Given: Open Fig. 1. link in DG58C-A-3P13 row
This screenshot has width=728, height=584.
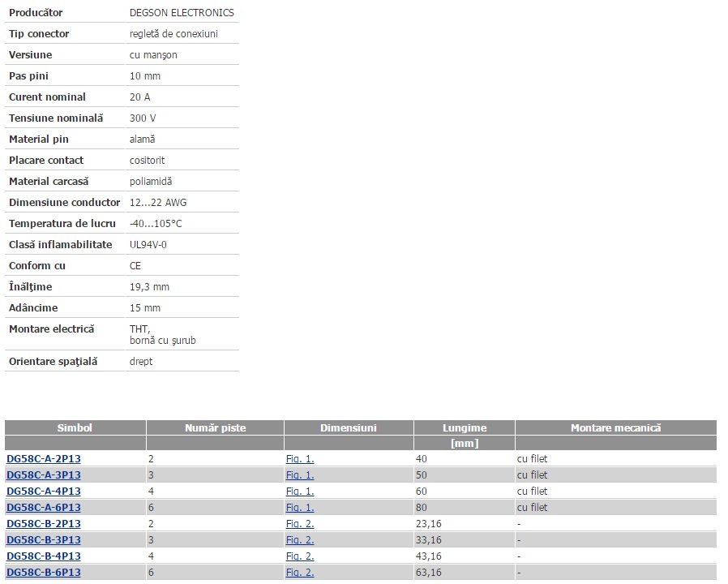Looking at the screenshot, I should [300, 475].
